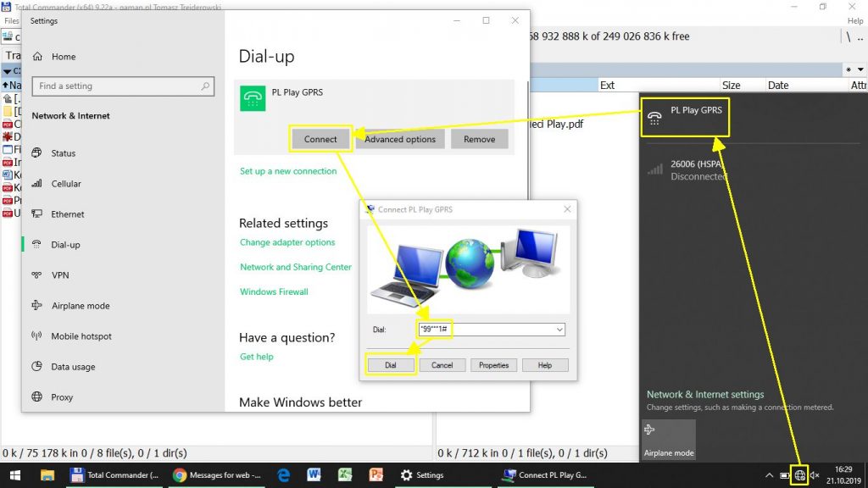Click the Connect button for PL Play GPRS
Screen dimensions: 868x488
click(320, 139)
